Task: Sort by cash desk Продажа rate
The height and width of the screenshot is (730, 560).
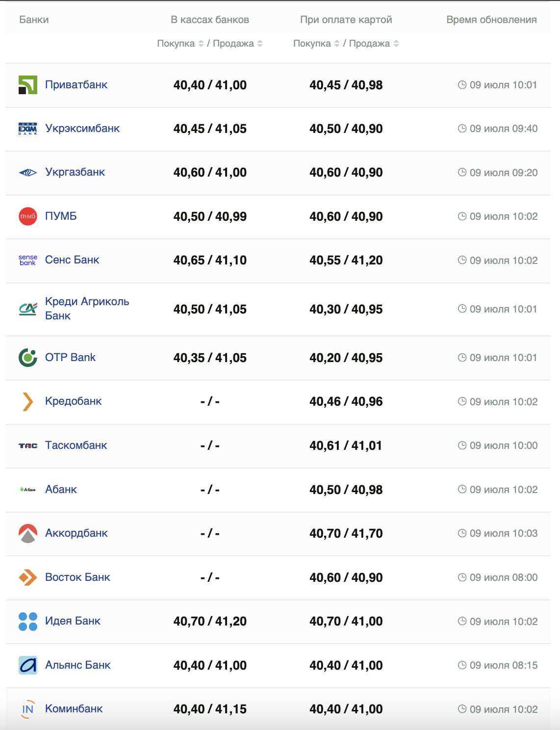Action: (260, 44)
